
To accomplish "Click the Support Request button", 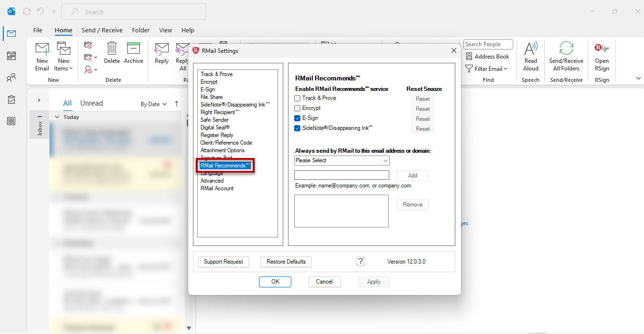I will coord(223,262).
